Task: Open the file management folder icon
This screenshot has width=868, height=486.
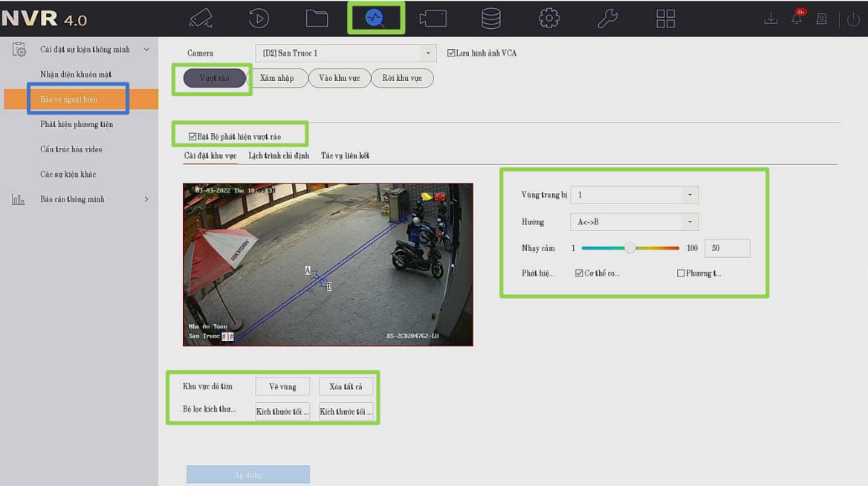Action: (x=317, y=18)
